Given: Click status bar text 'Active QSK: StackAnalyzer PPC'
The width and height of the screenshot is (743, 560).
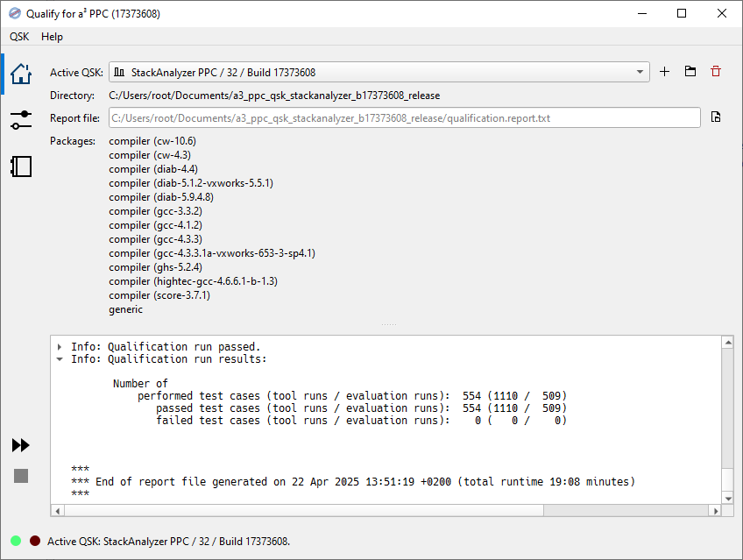Looking at the screenshot, I should [x=169, y=541].
